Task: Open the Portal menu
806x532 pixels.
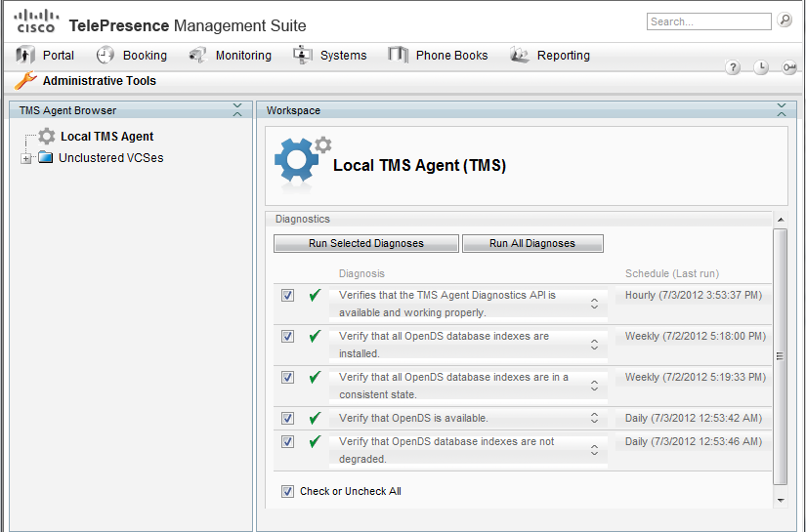Action: click(58, 55)
